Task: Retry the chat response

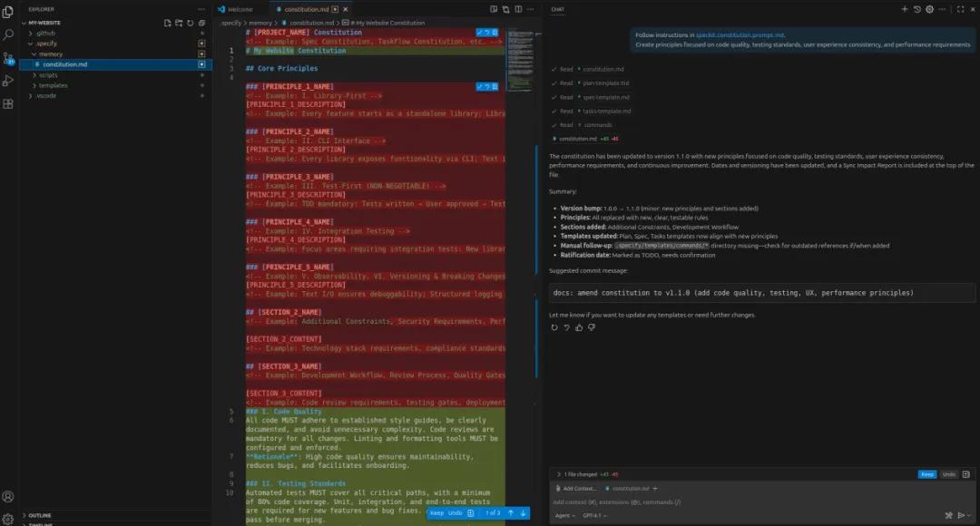Action: pos(554,327)
